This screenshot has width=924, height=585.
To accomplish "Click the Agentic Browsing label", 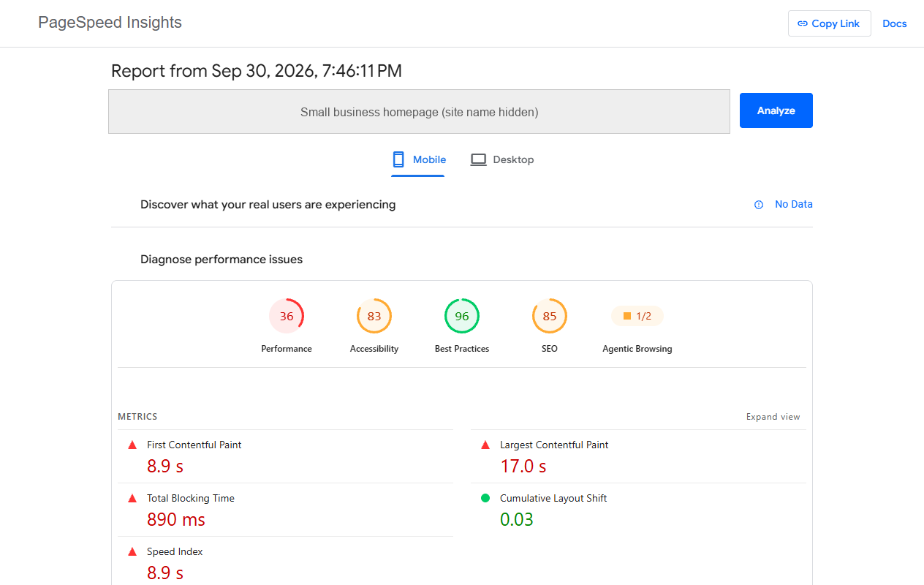I will pos(637,349).
